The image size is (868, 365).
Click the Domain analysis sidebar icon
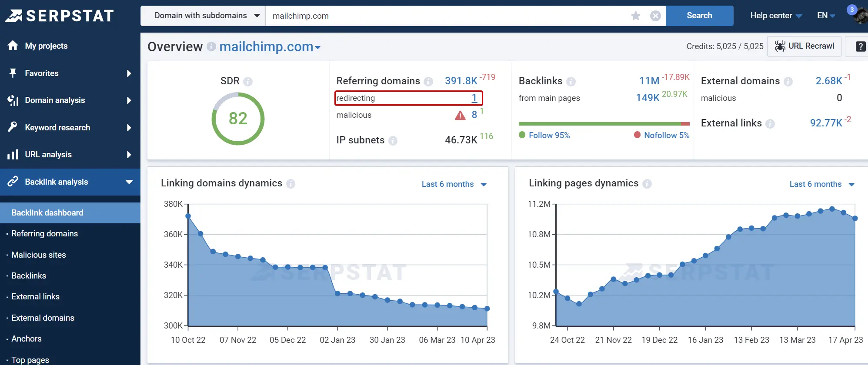point(13,100)
